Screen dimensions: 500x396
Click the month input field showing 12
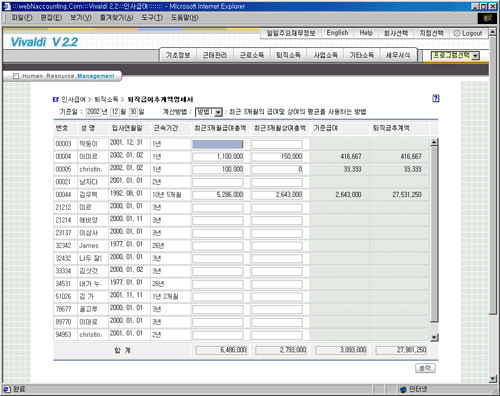115,112
